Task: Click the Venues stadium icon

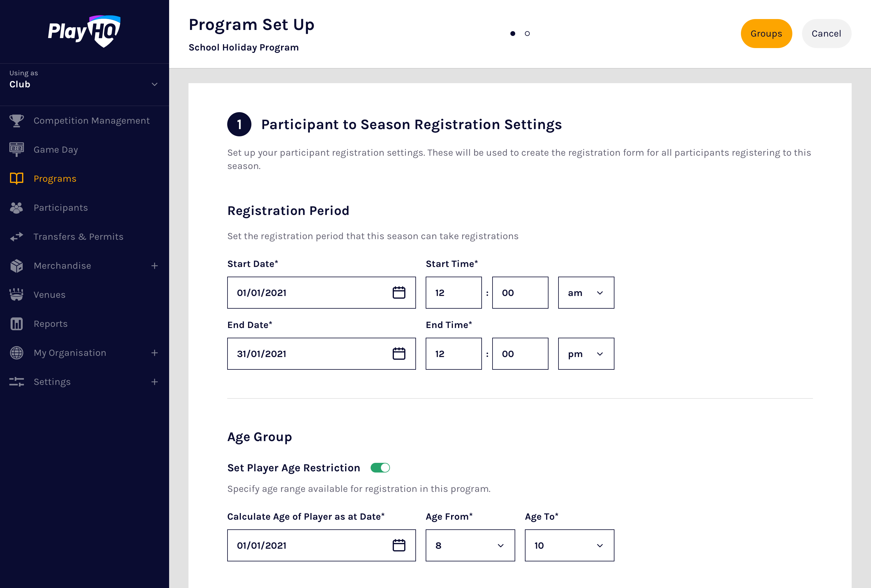Action: click(x=17, y=295)
